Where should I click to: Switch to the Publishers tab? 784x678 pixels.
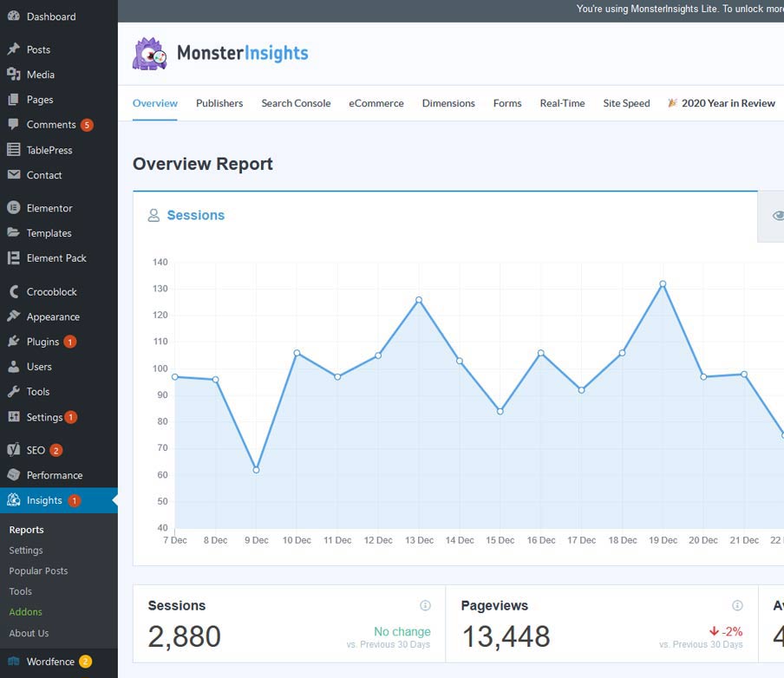coord(219,103)
